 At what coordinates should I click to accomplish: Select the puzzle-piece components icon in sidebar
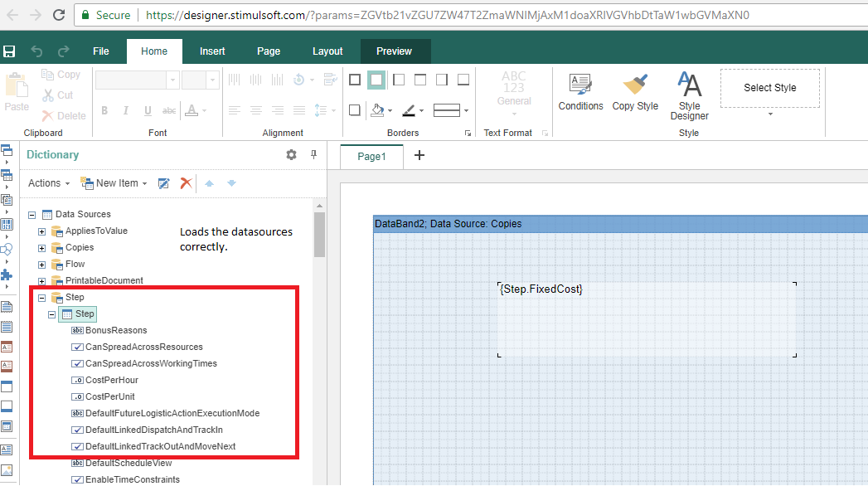[7, 275]
